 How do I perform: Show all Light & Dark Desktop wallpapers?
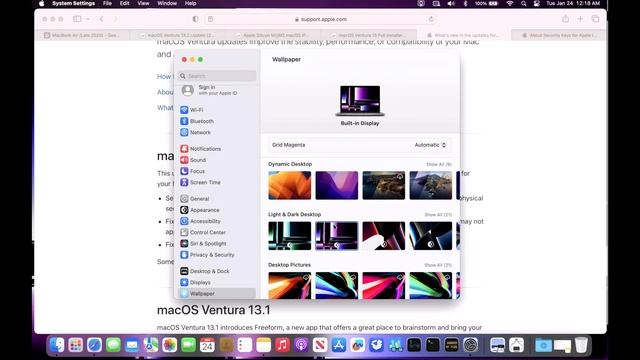(438, 215)
